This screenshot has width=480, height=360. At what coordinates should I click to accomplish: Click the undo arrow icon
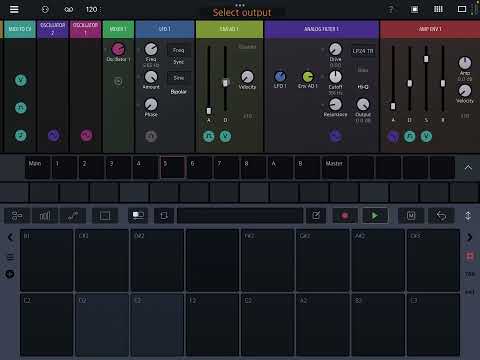point(441,216)
